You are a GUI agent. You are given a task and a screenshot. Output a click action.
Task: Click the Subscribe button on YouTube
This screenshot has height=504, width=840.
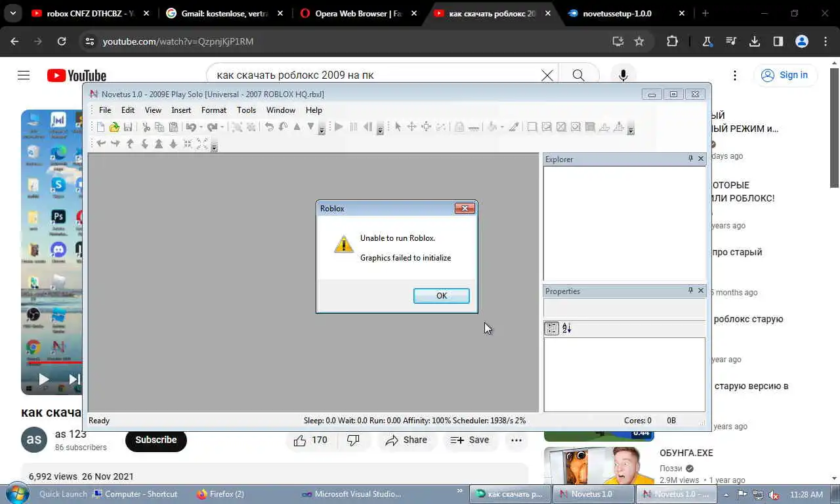(156, 440)
